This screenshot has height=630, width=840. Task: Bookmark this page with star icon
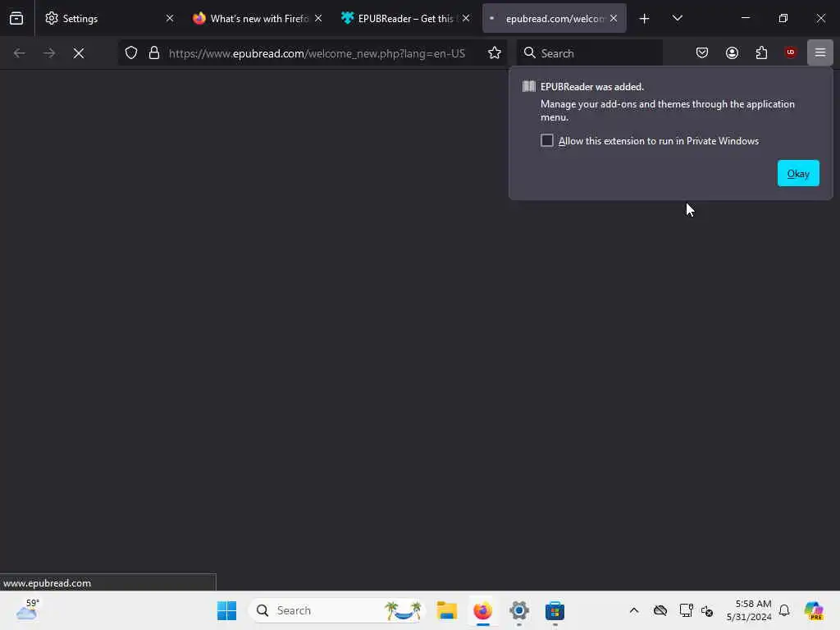[495, 53]
